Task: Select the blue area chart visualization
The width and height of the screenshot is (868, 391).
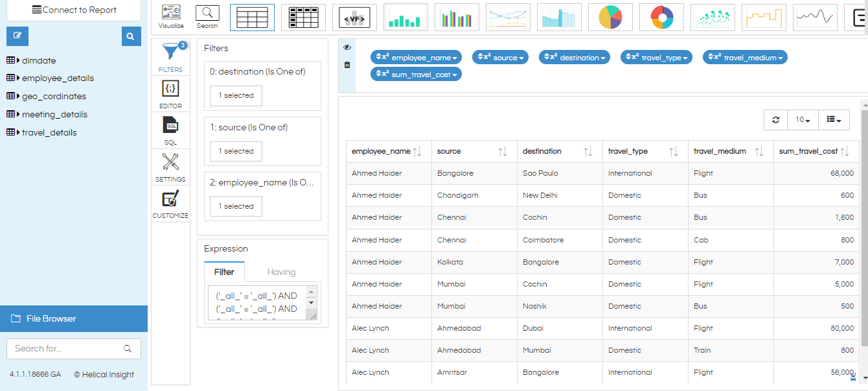Action: pyautogui.click(x=559, y=18)
